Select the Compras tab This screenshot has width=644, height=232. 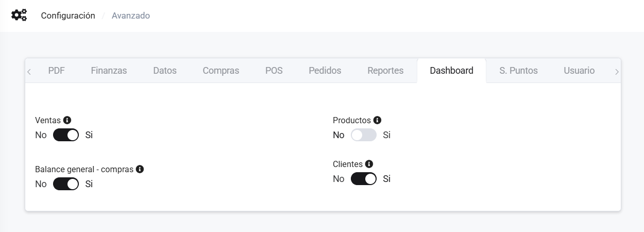click(221, 71)
